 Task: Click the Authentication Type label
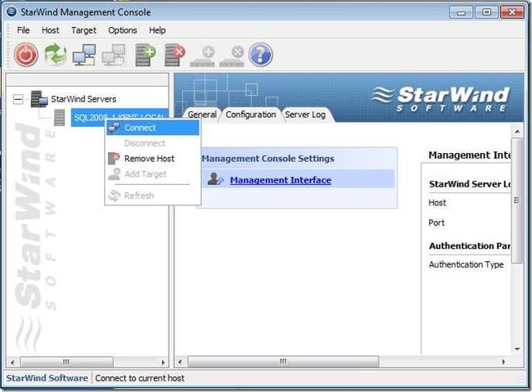(466, 264)
